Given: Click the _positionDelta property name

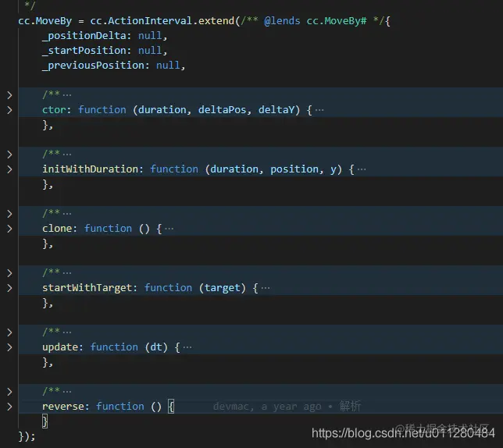Looking at the screenshot, I should 84,36.
